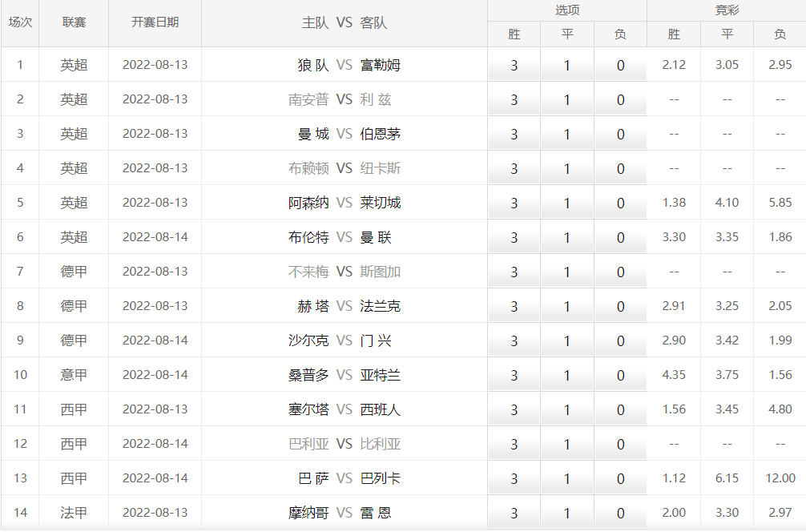
Task: Pick draw (1) for 布伦特 VS 曼联
Action: pyautogui.click(x=567, y=237)
